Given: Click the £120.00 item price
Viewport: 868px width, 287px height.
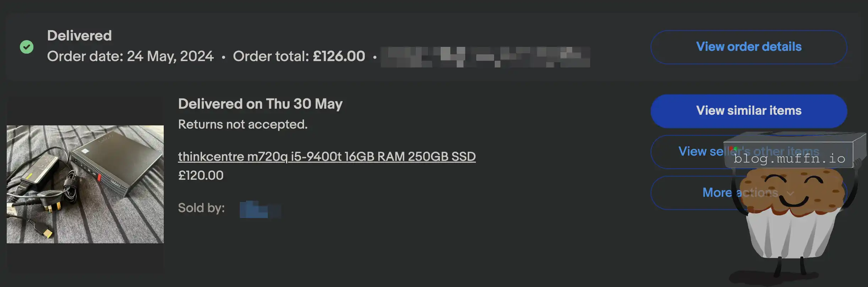Looking at the screenshot, I should (201, 175).
